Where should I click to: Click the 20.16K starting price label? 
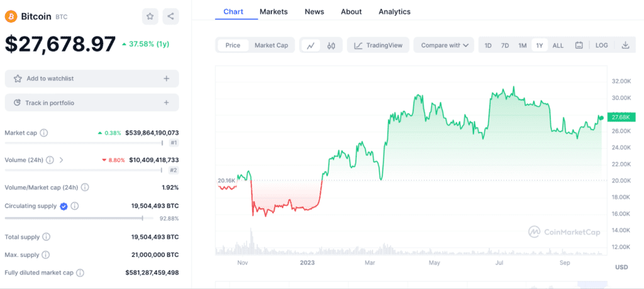[226, 181]
